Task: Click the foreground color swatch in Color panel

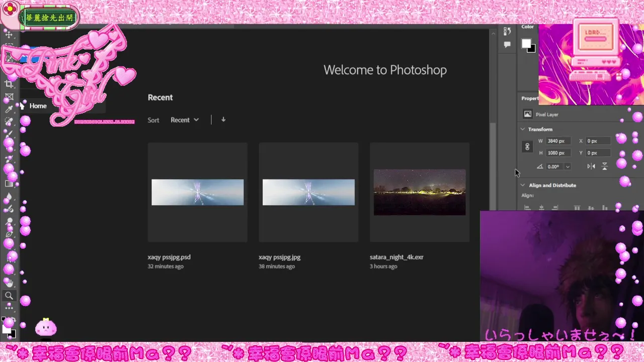Action: click(x=526, y=44)
